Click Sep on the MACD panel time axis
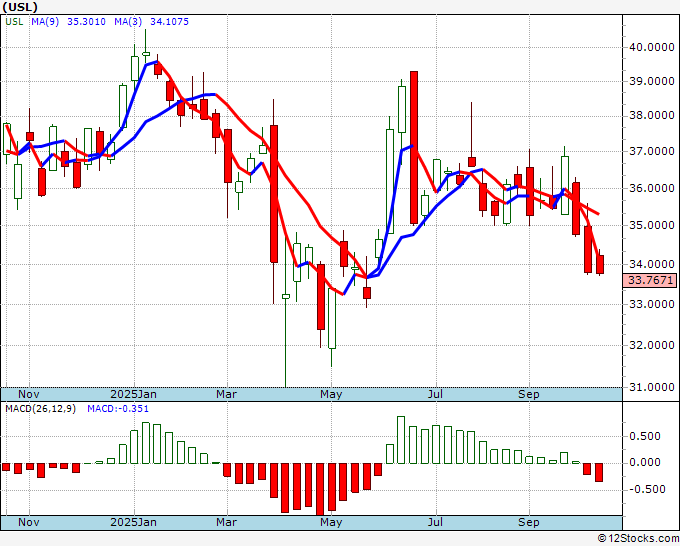The image size is (680, 546). click(529, 522)
